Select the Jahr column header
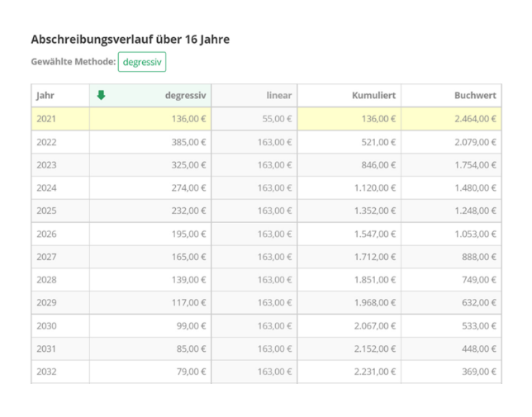The width and height of the screenshot is (532, 417). [x=45, y=96]
